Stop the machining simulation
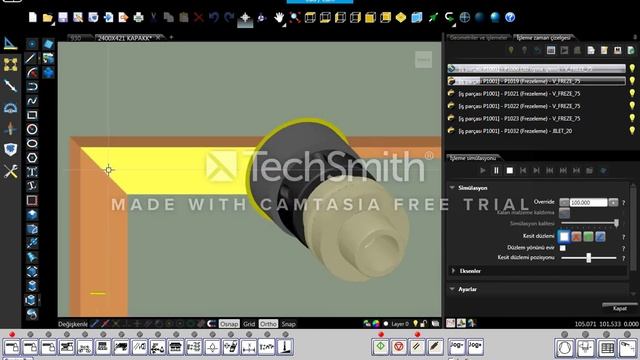640x360 pixels. 510,171
